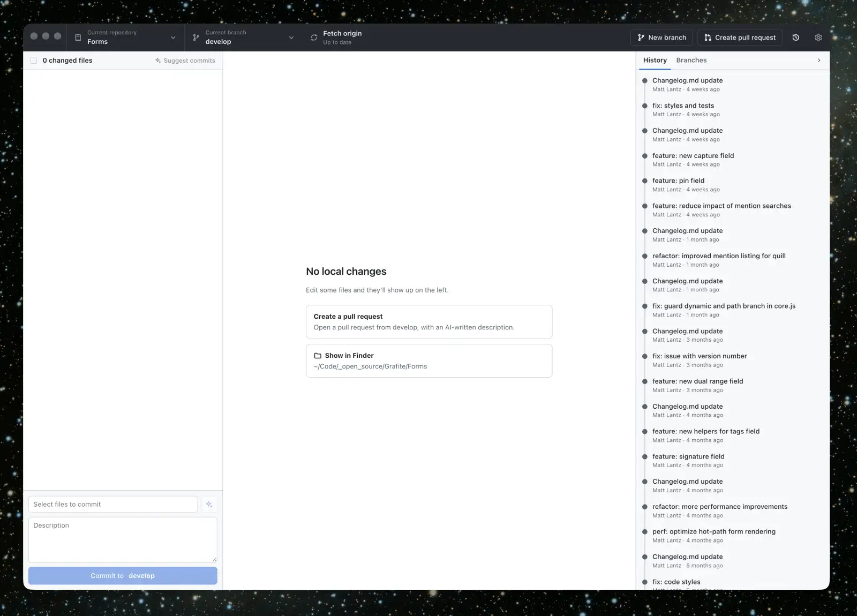Click the branch icon beside develop

click(196, 37)
